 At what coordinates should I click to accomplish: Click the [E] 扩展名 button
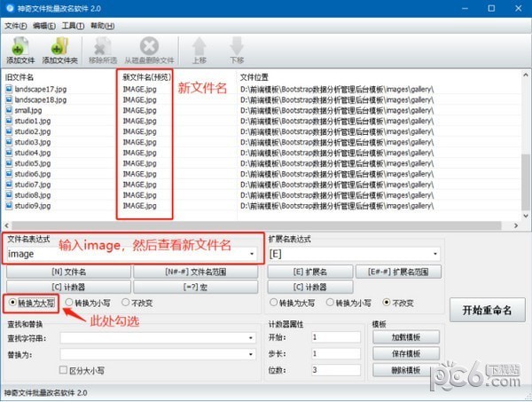(310, 272)
